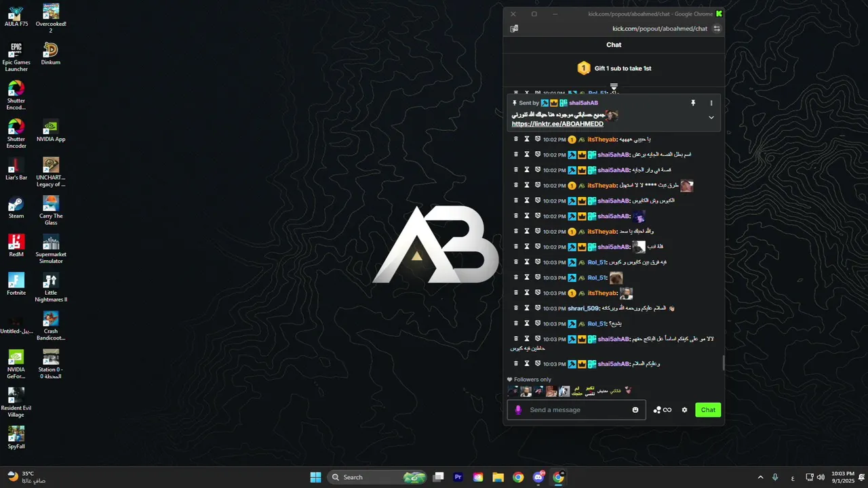Open RedM desktop shortcut
The image size is (868, 488).
pyautogui.click(x=16, y=246)
